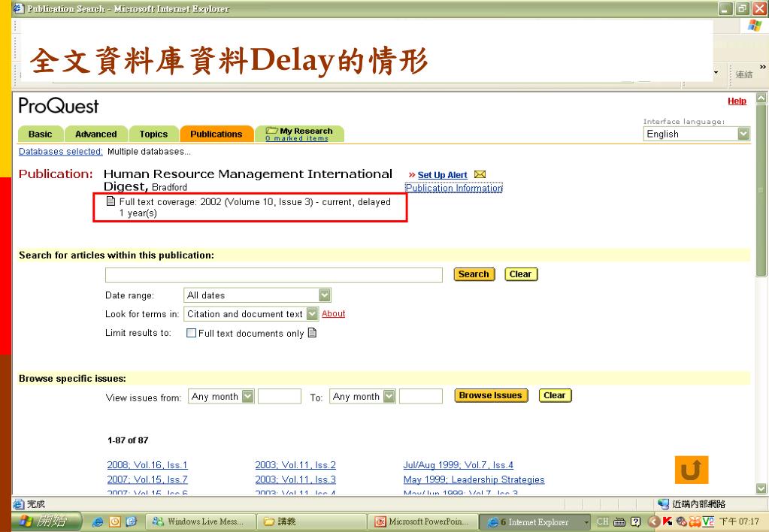This screenshot has width=769, height=532.
Task: Click the orange clock quick launch icon
Action: [115, 521]
